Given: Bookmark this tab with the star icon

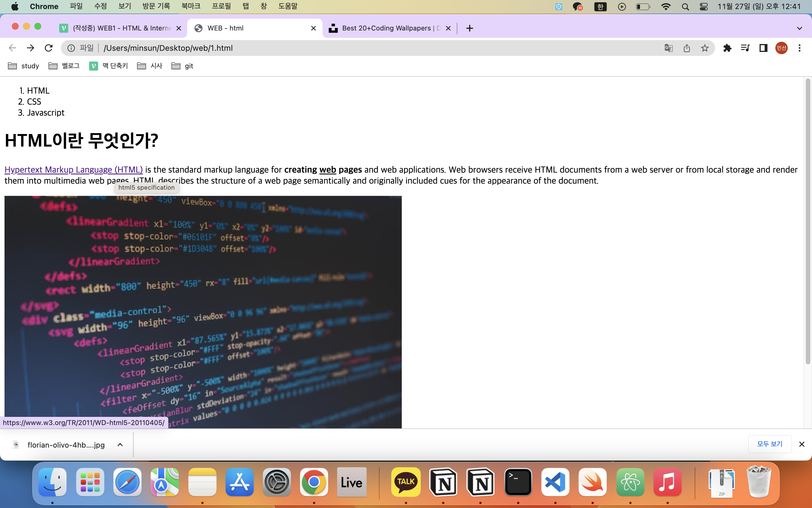Looking at the screenshot, I should (x=705, y=48).
